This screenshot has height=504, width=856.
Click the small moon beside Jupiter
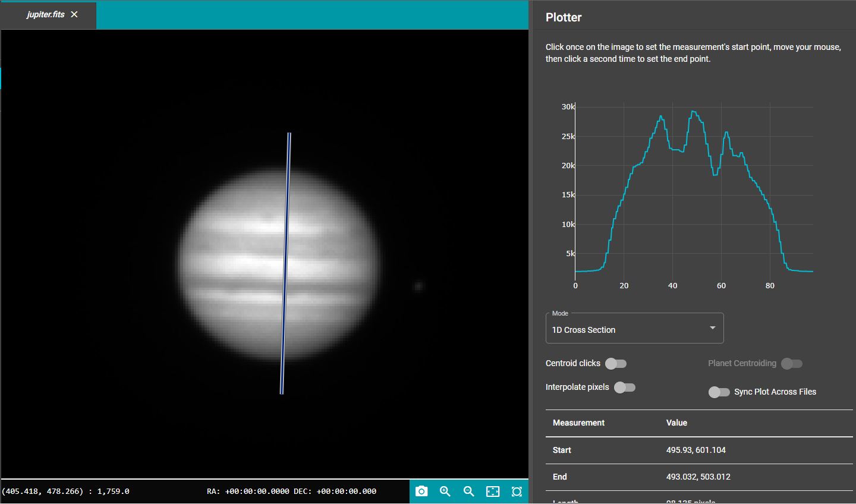point(418,286)
